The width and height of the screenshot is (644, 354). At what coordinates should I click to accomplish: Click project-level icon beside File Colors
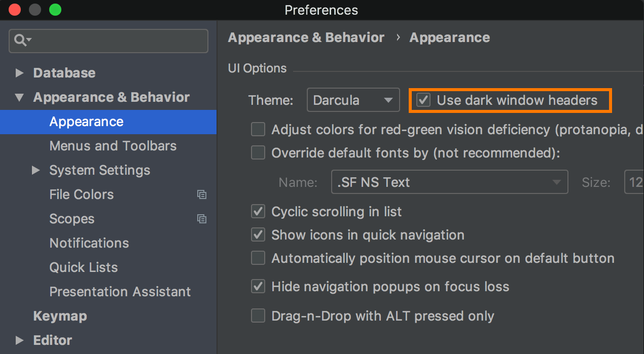[x=202, y=194]
